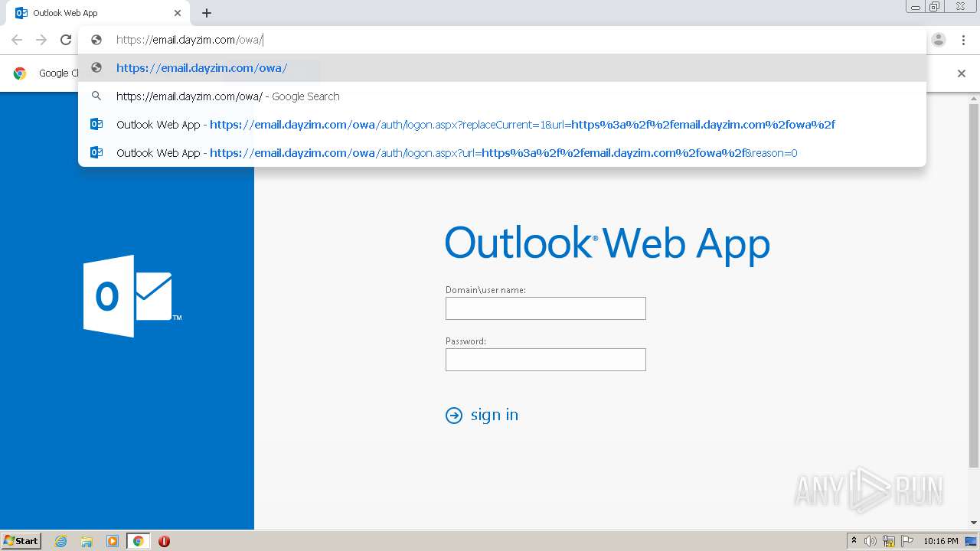
Task: Open the Windows Start menu
Action: click(21, 540)
